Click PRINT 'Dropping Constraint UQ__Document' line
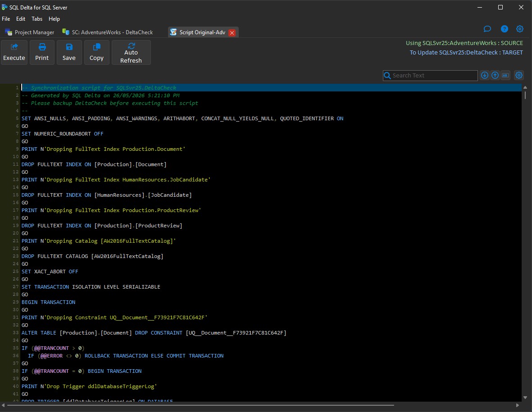The width and height of the screenshot is (532, 412). click(x=115, y=318)
